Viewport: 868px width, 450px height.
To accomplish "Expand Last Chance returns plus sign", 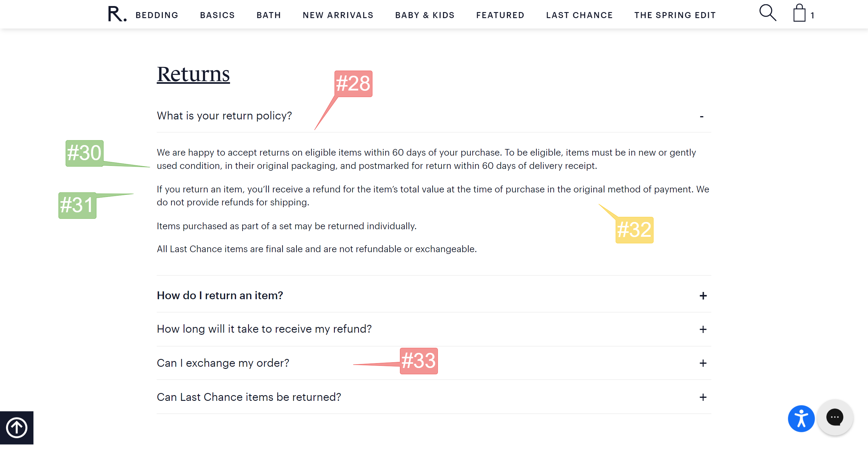I will tap(703, 397).
